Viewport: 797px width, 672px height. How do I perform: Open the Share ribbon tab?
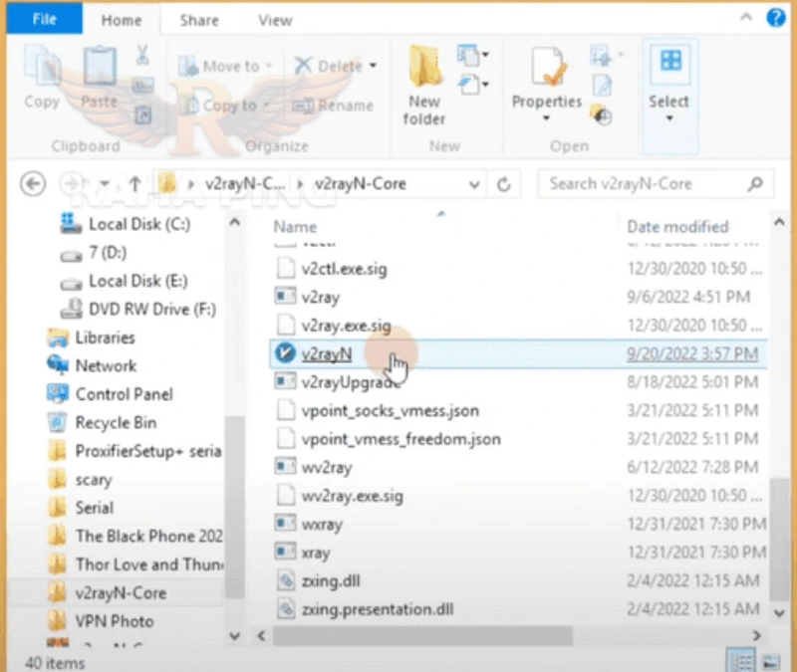(199, 19)
